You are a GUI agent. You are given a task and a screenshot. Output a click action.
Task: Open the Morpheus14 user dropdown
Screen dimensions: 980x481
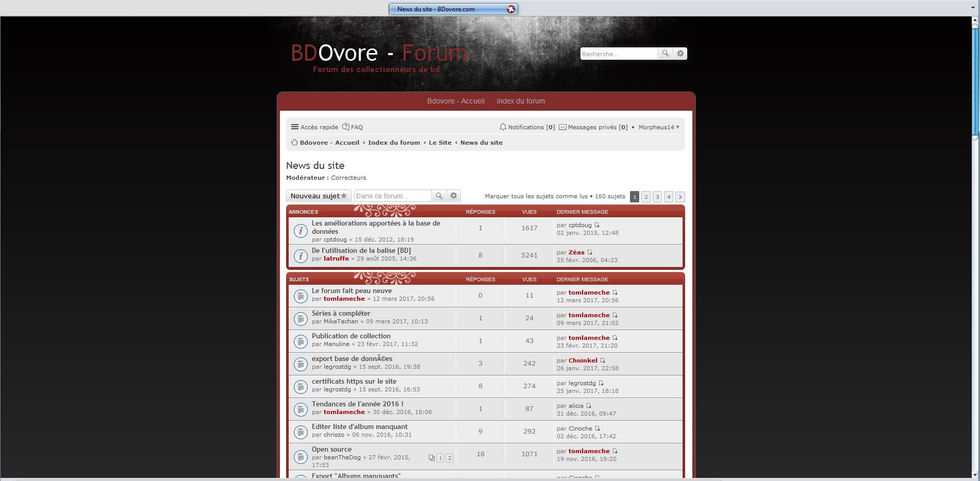click(x=659, y=127)
